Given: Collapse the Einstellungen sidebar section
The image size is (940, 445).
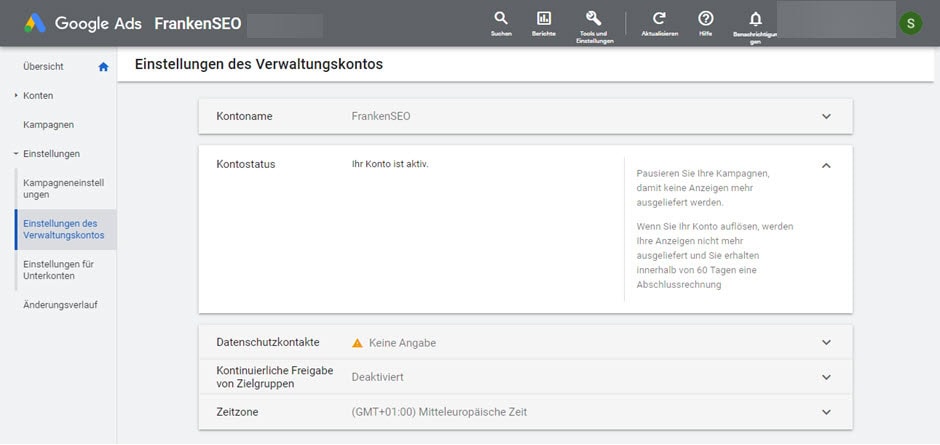Looking at the screenshot, I should click(x=16, y=154).
